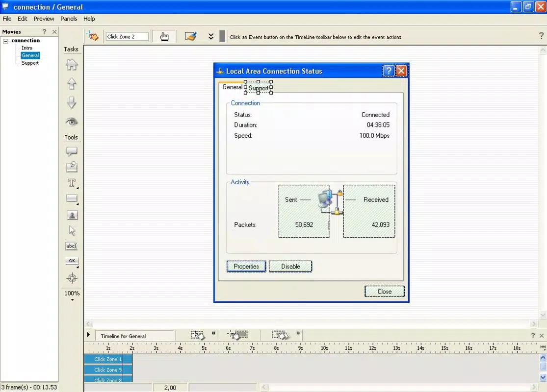This screenshot has width=547, height=392.
Task: Click the third timeline event hand button
Action: pyautogui.click(x=281, y=335)
